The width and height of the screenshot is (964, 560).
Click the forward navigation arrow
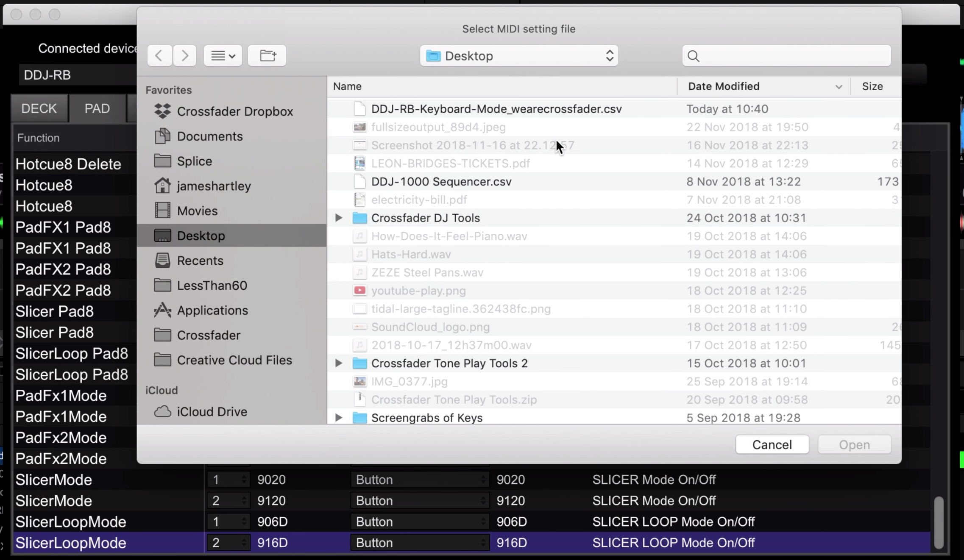tap(185, 55)
